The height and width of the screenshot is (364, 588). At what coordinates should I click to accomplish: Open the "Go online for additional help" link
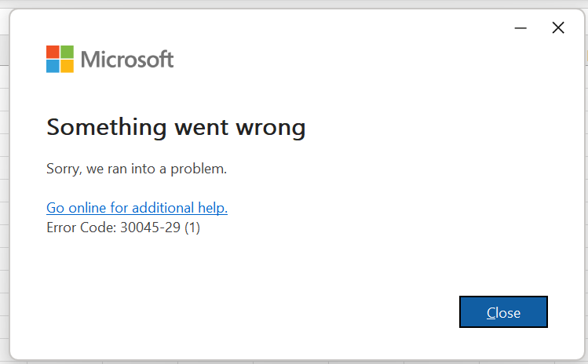coord(137,208)
